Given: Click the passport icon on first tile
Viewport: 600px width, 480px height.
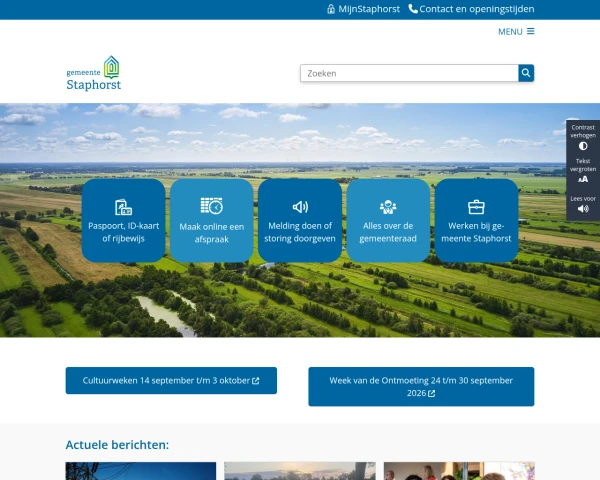Looking at the screenshot, I should (x=123, y=207).
